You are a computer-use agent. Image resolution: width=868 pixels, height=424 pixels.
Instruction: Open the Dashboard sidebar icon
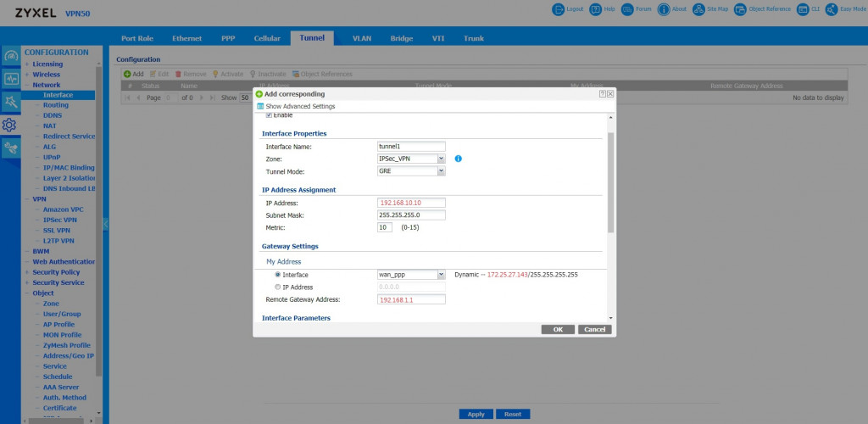[10, 56]
